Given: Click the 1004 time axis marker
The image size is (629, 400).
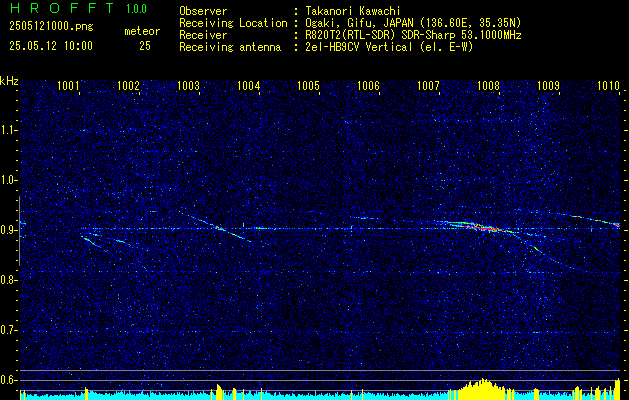Looking at the screenshot, I should (248, 85).
